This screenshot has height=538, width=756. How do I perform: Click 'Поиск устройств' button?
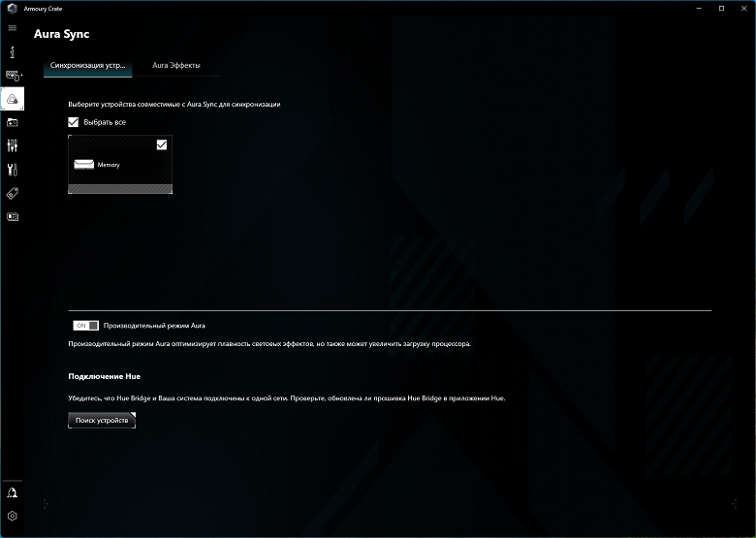point(102,421)
